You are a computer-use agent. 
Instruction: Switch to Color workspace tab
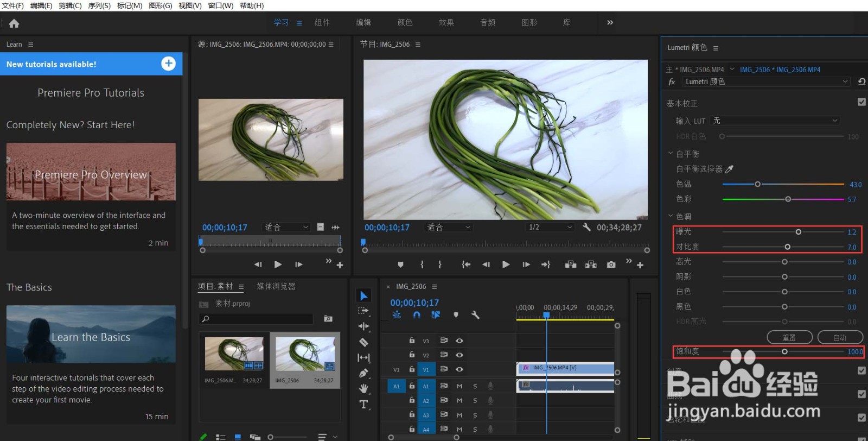coord(405,22)
